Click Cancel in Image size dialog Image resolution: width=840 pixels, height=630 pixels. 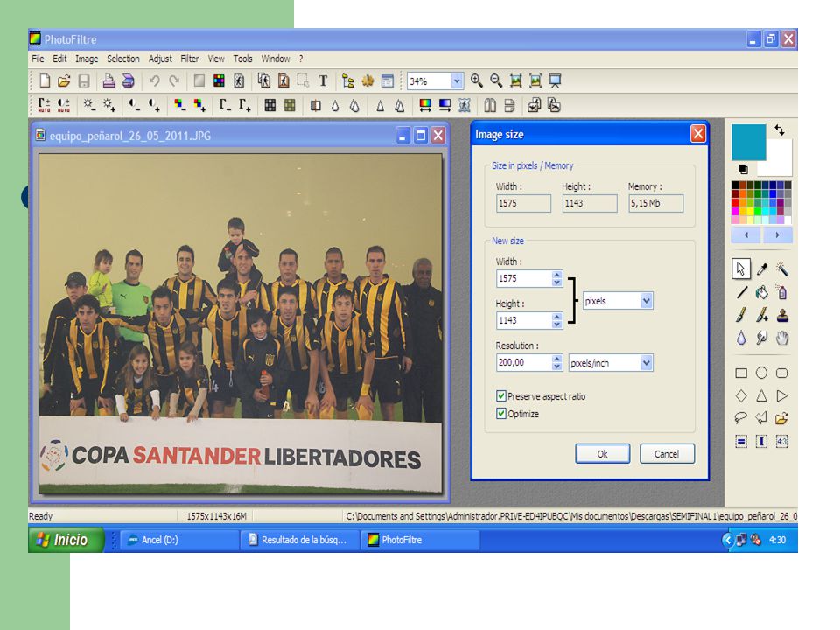(667, 454)
